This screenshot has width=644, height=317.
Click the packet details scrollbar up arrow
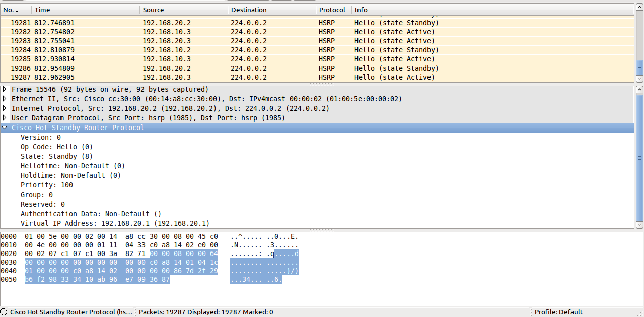click(639, 90)
